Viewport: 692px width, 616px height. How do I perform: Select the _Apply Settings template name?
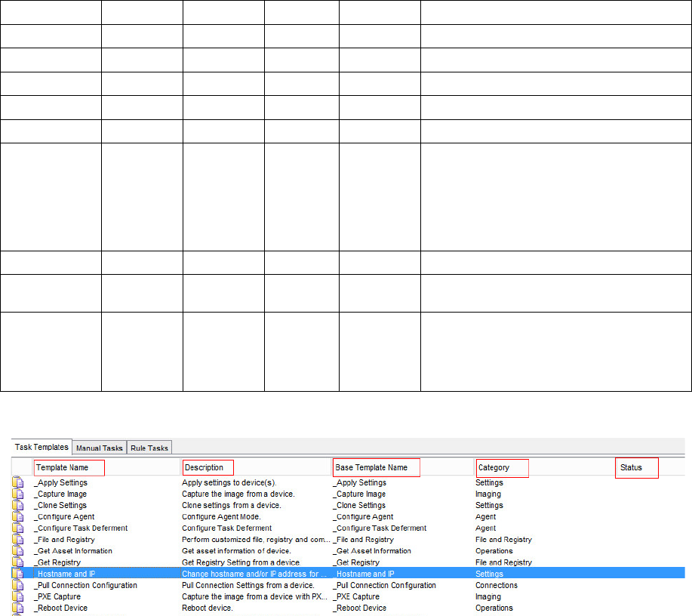(x=61, y=482)
